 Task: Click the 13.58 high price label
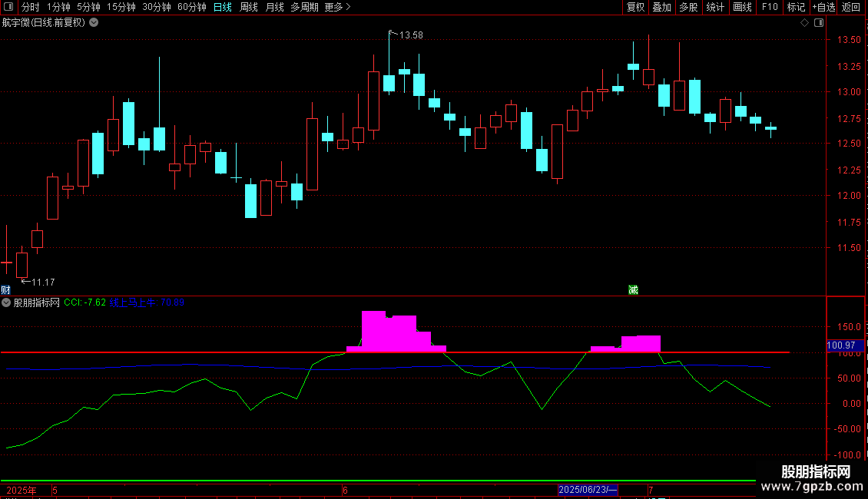pos(411,35)
